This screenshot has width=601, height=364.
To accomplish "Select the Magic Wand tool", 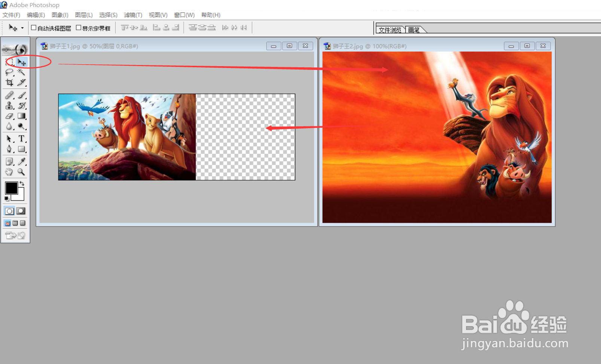I will coord(22,72).
